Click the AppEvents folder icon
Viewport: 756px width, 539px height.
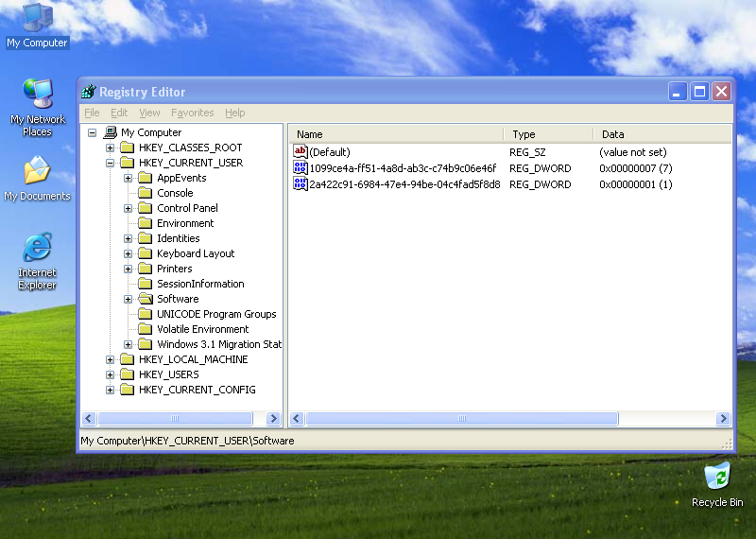tap(146, 178)
